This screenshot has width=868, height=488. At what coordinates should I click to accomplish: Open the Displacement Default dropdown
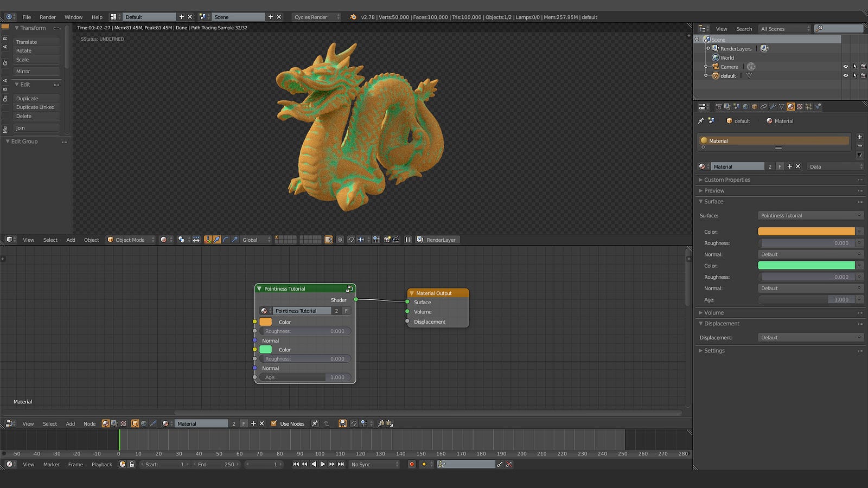pos(810,337)
